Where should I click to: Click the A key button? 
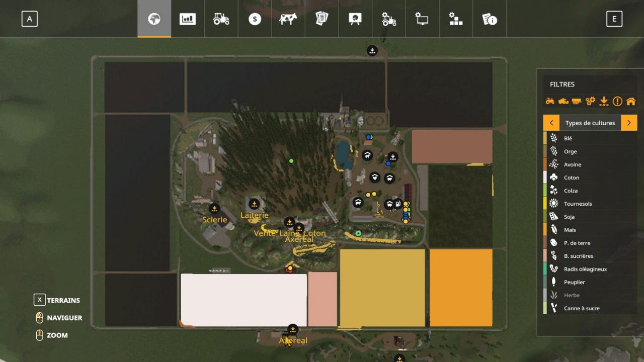(x=30, y=19)
